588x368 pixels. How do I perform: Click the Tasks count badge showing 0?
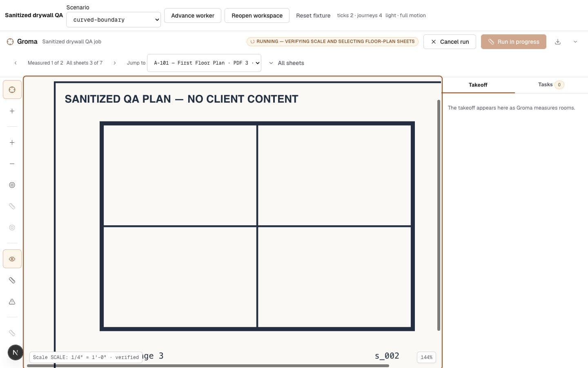559,85
